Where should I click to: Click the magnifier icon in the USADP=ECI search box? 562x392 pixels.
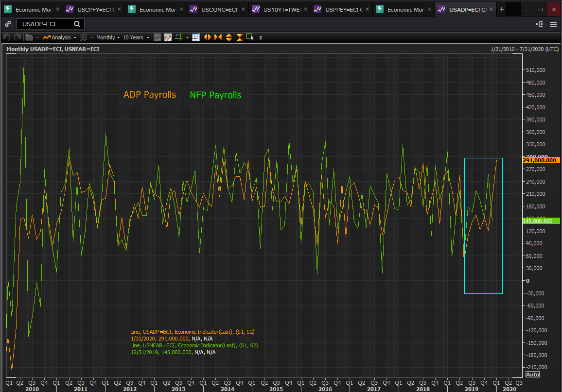pyautogui.click(x=77, y=24)
